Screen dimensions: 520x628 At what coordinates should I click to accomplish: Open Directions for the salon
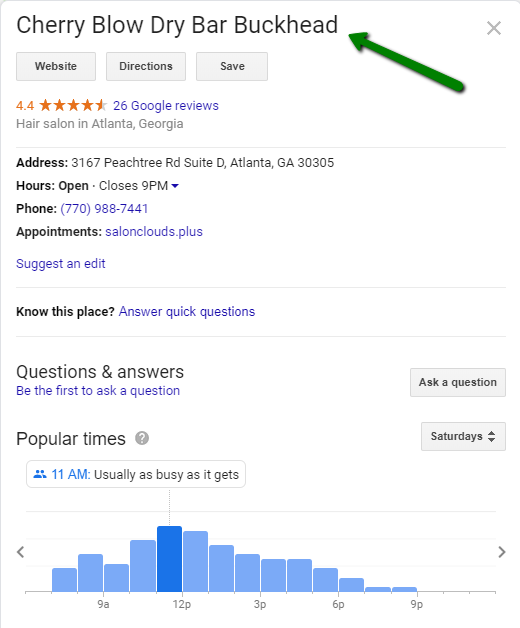point(146,66)
